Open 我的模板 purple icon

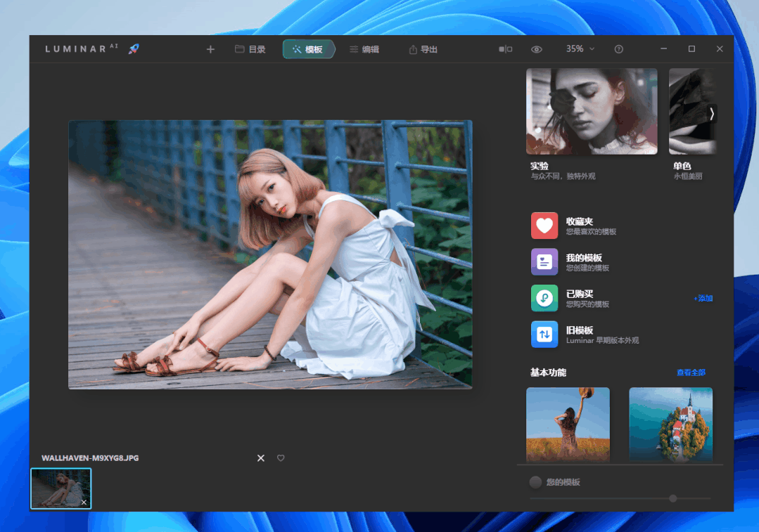(x=544, y=262)
